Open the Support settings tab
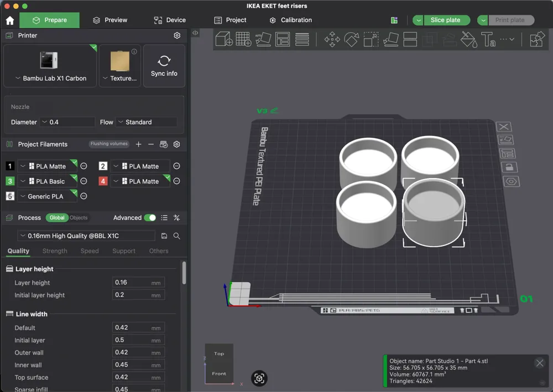 [124, 251]
